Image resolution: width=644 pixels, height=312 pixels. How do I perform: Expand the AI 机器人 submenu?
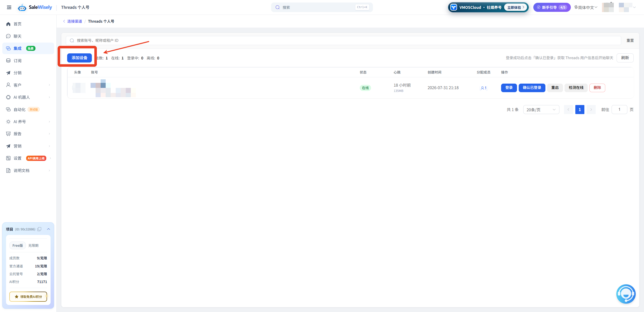(28, 97)
